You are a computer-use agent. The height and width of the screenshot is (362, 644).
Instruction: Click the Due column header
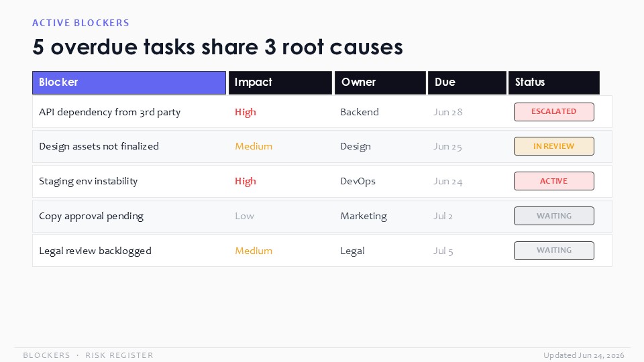(x=467, y=82)
